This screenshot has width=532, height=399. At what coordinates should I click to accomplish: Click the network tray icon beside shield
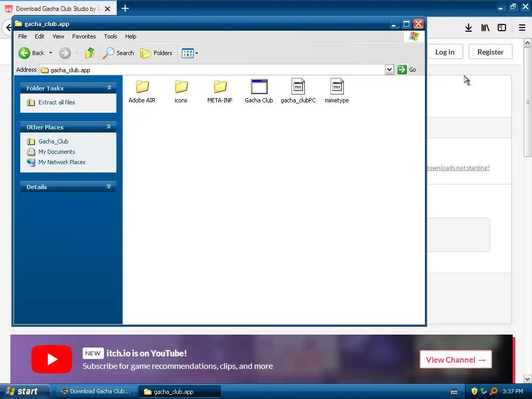click(x=484, y=392)
